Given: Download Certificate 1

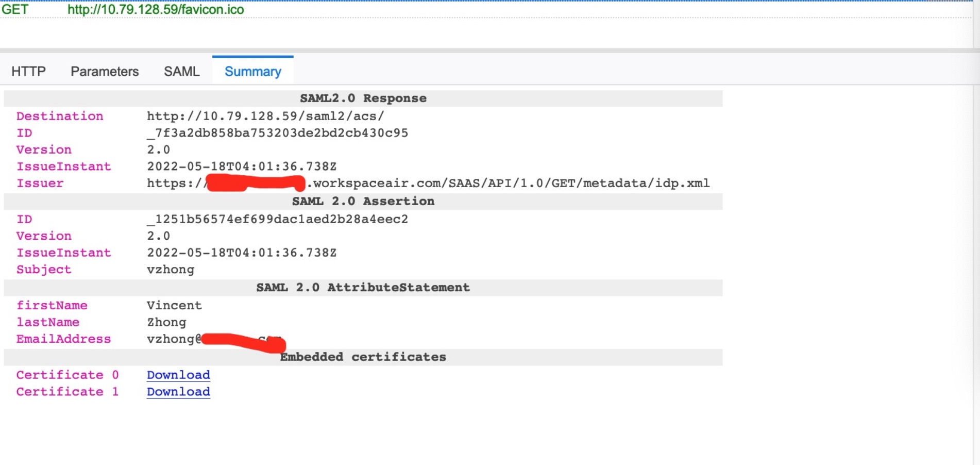Looking at the screenshot, I should click(178, 392).
